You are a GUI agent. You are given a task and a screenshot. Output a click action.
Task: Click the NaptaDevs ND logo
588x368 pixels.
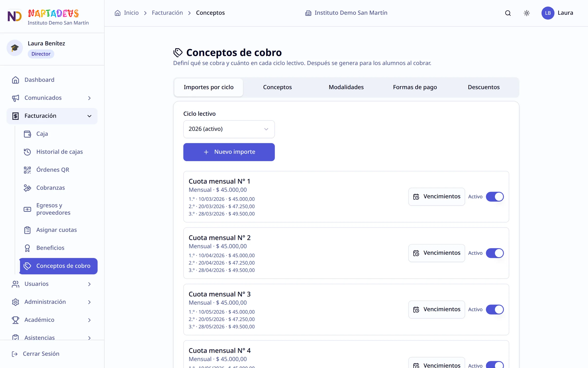15,16
